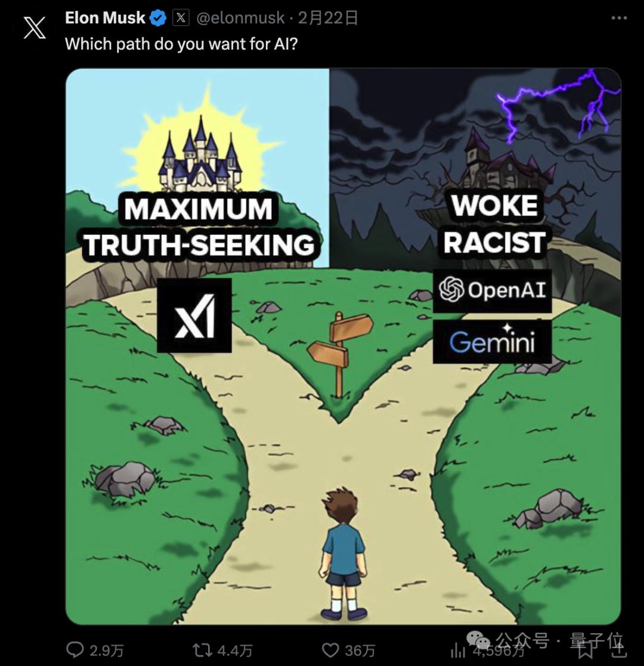Click the 36万 like count
The height and width of the screenshot is (666, 644).
pos(360,650)
